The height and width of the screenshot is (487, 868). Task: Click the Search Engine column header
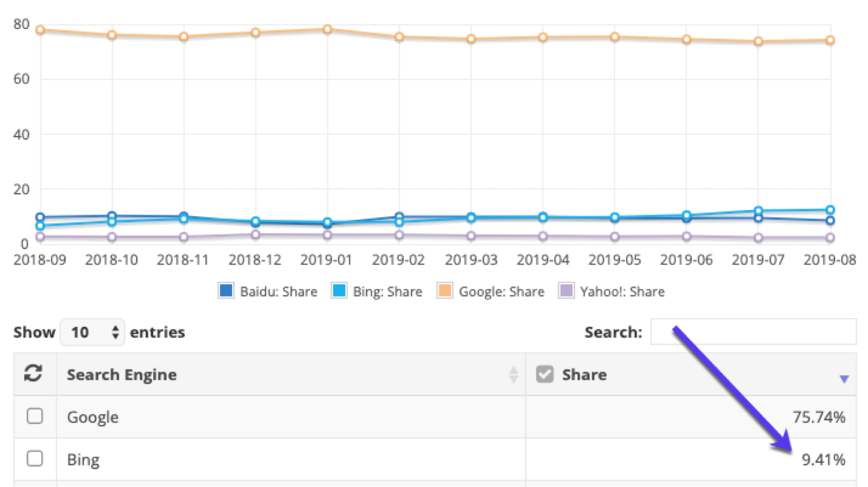click(122, 374)
